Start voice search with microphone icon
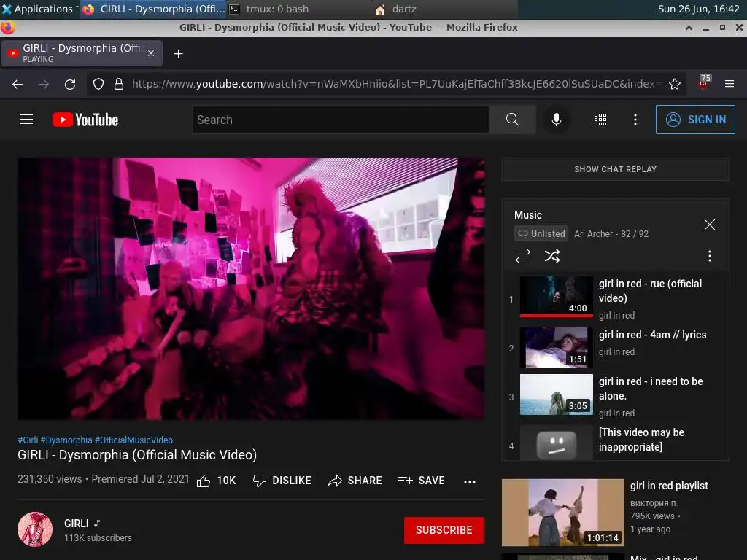The height and width of the screenshot is (560, 747). point(556,120)
